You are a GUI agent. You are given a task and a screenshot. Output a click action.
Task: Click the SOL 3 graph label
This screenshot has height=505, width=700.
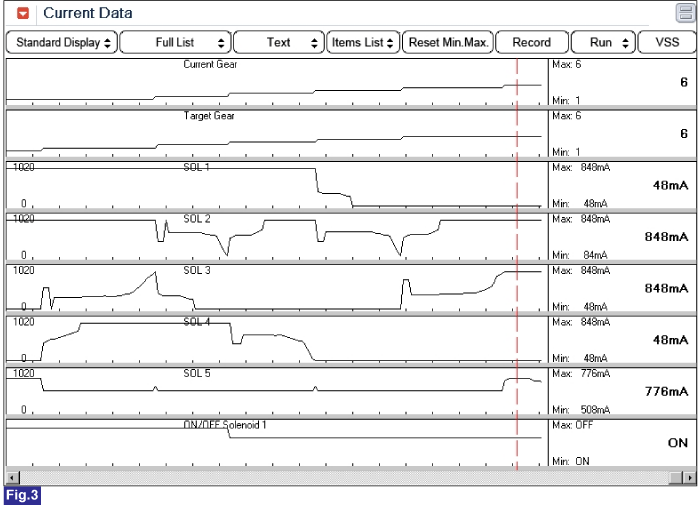pos(196,270)
